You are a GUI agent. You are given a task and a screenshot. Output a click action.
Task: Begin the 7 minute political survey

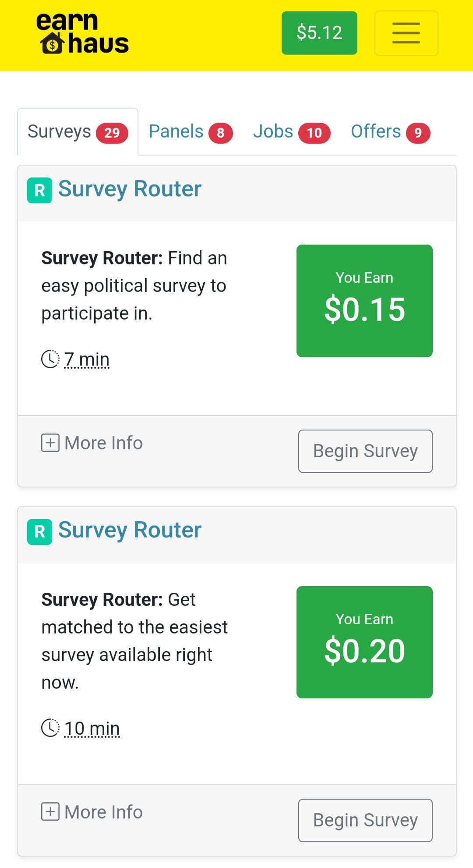point(365,451)
